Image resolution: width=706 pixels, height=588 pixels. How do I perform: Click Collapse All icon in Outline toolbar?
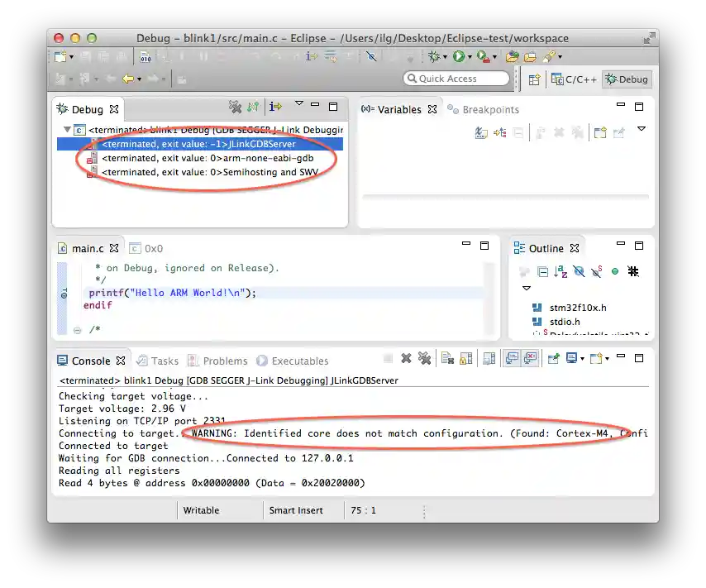[x=543, y=271]
